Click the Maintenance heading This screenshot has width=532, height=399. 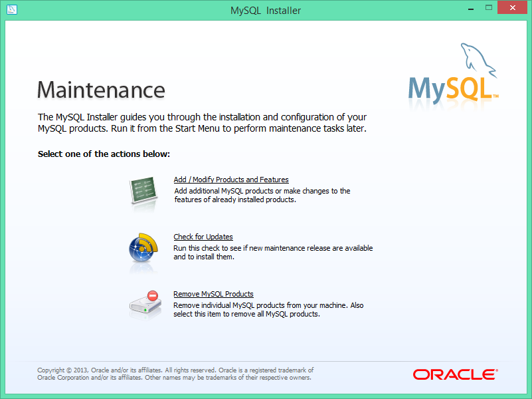pos(101,90)
